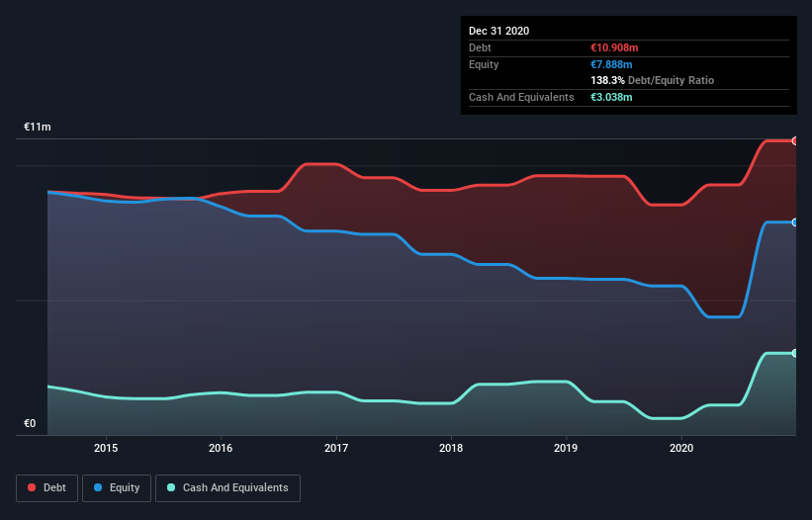Click the Cash And Equivalents tooltip label
Image resolution: width=812 pixels, height=520 pixels.
tap(521, 97)
